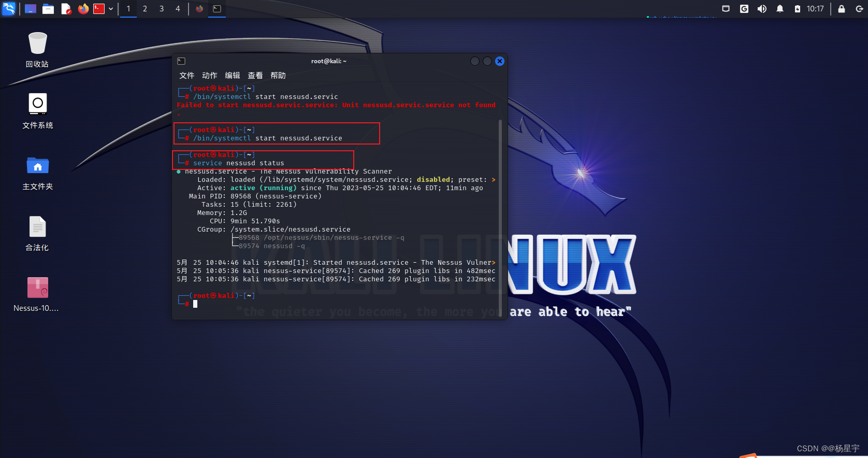Select the Nessus-10 package desktop icon

click(37, 294)
